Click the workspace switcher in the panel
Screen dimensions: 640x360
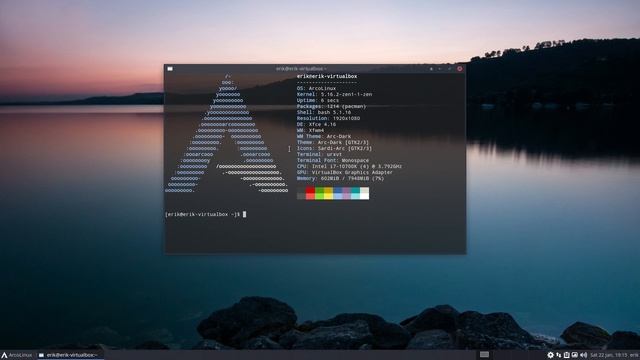click(x=484, y=355)
